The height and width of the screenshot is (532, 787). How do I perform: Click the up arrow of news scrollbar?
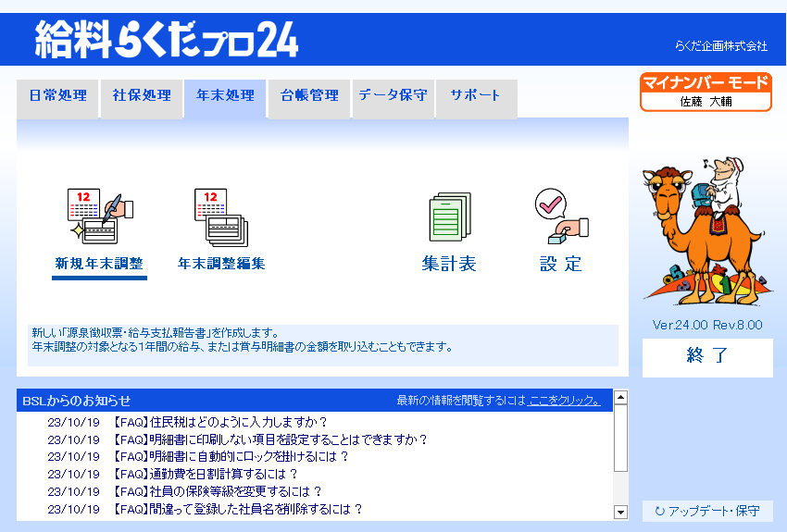pos(621,397)
